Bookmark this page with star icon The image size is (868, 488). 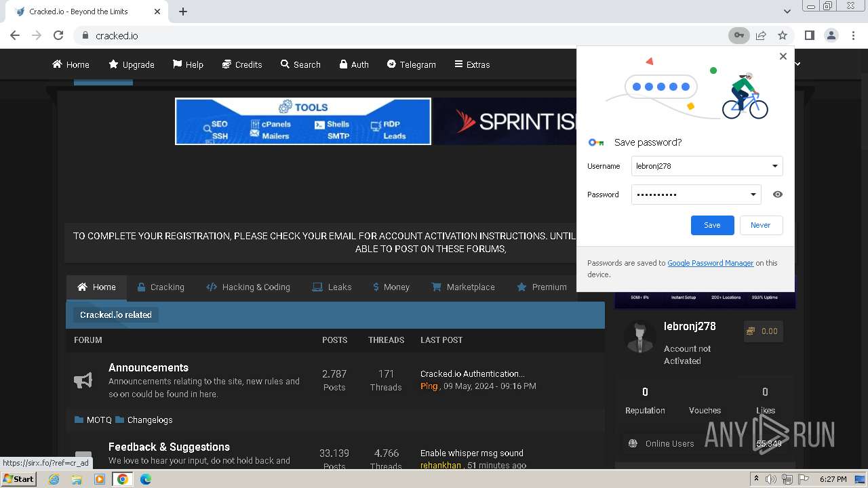tap(783, 35)
